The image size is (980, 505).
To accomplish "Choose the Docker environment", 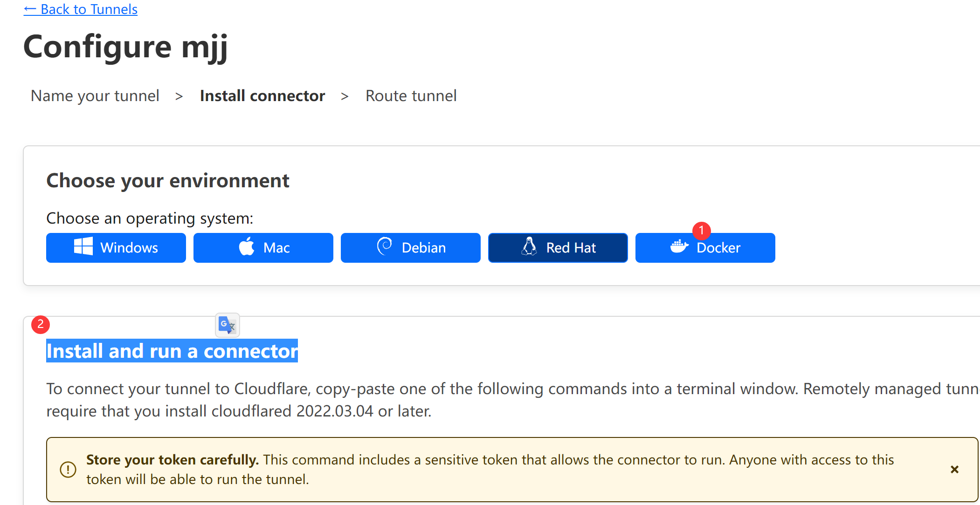I will pyautogui.click(x=705, y=248).
